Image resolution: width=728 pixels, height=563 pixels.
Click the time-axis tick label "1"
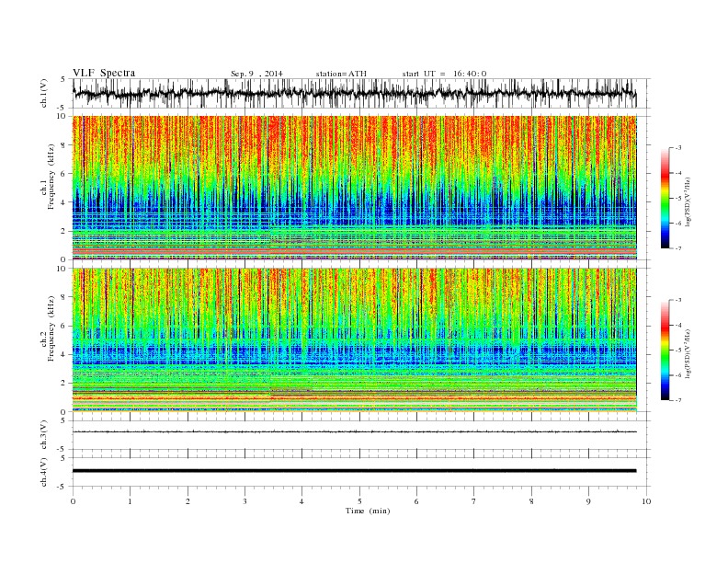pos(130,501)
